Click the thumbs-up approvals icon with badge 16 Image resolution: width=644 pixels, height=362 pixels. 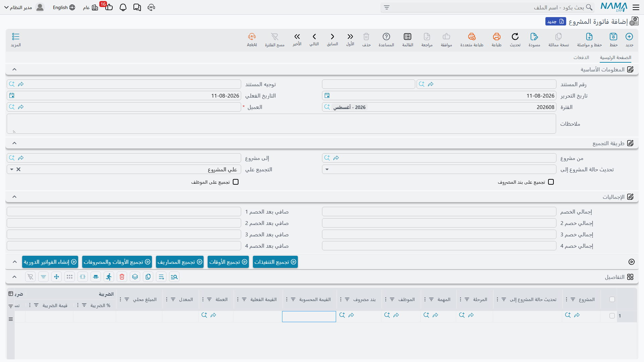pyautogui.click(x=109, y=7)
